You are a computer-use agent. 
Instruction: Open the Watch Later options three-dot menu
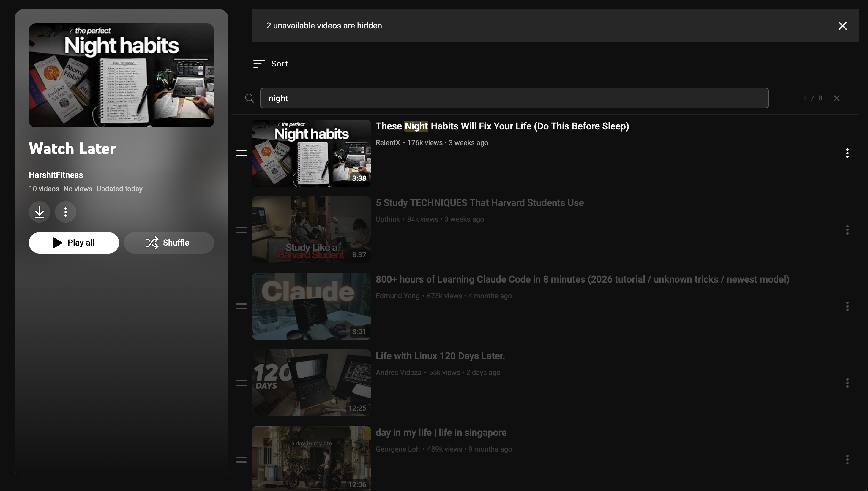(x=65, y=212)
